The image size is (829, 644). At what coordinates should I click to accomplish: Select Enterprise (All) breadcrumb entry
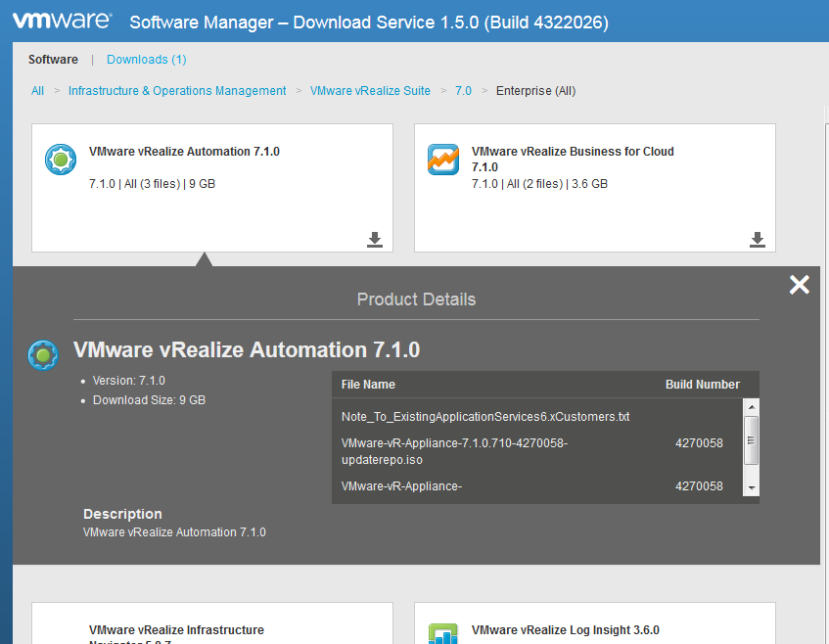[535, 90]
